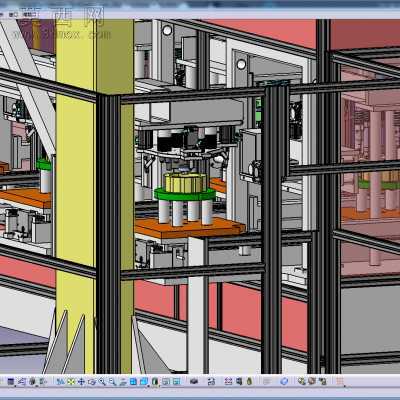Select the Pan view tool
400x400 pixels.
[81, 381]
